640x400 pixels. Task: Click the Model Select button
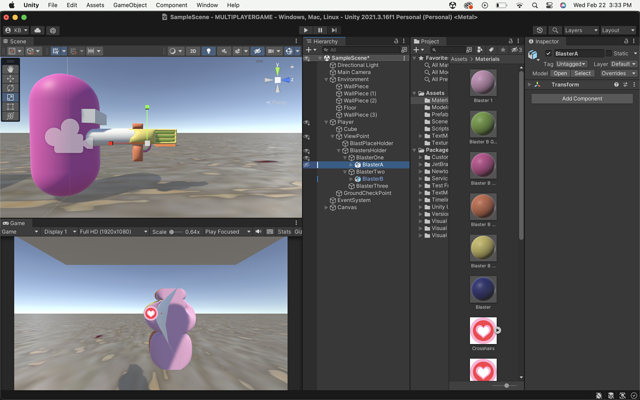(582, 73)
